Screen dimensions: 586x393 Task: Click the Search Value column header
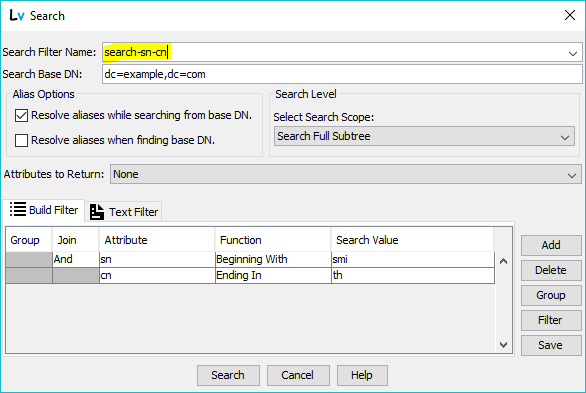click(x=412, y=240)
